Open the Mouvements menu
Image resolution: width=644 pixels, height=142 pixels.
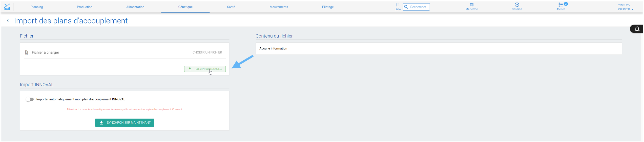point(279,7)
